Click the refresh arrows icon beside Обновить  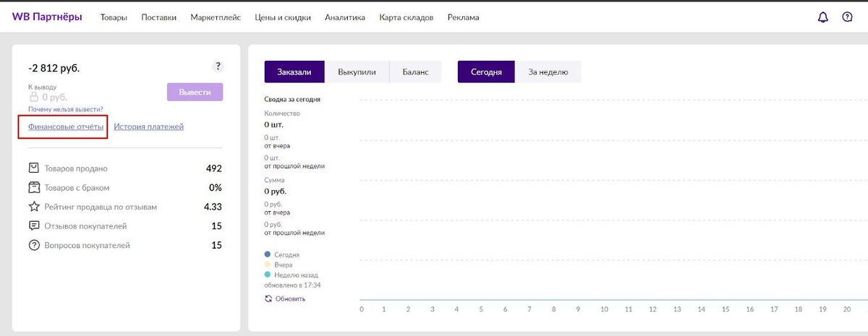(x=268, y=298)
